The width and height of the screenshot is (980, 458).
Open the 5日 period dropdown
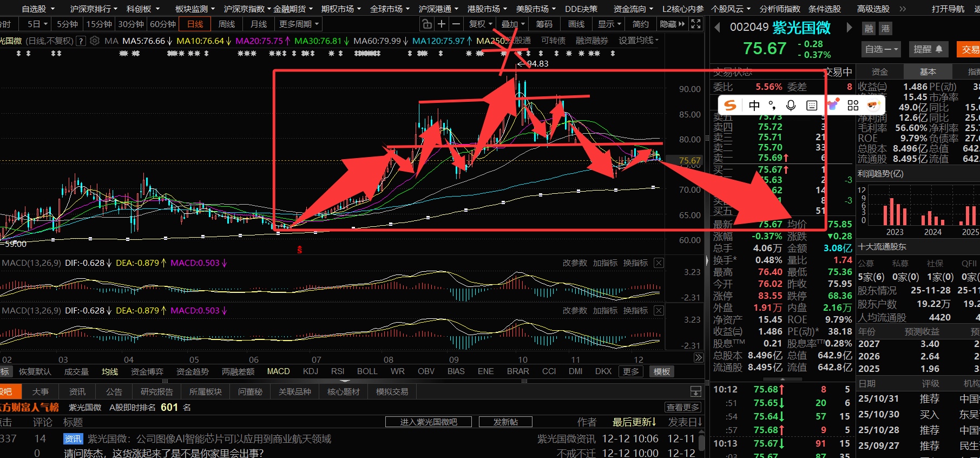37,24
